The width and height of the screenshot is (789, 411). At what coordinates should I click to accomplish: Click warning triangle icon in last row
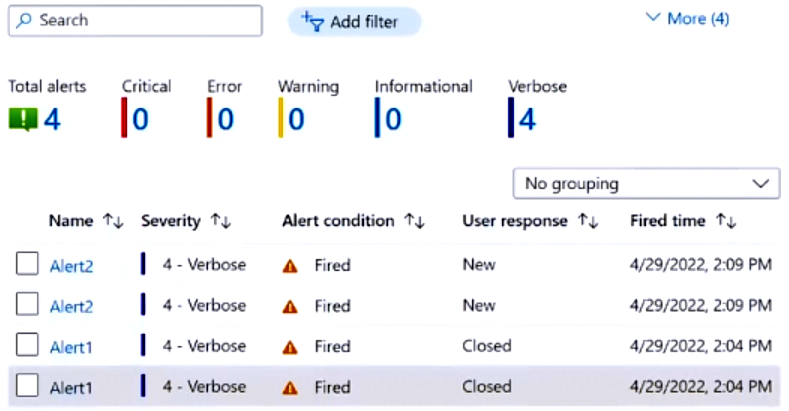pos(290,387)
